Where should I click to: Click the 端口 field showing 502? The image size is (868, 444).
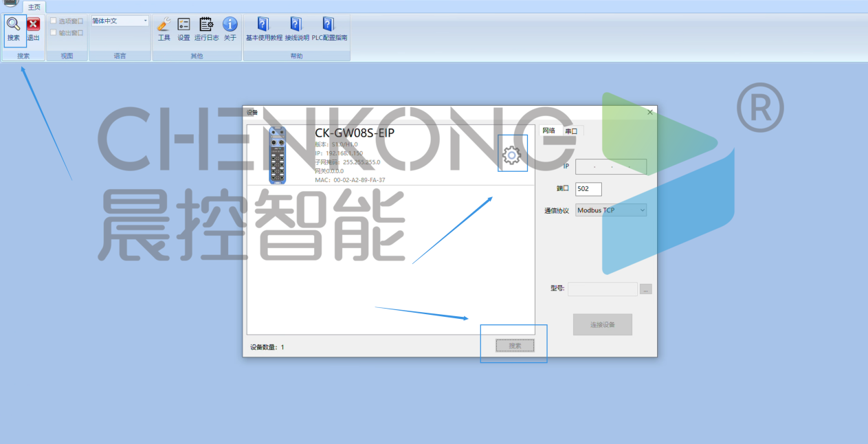point(588,189)
